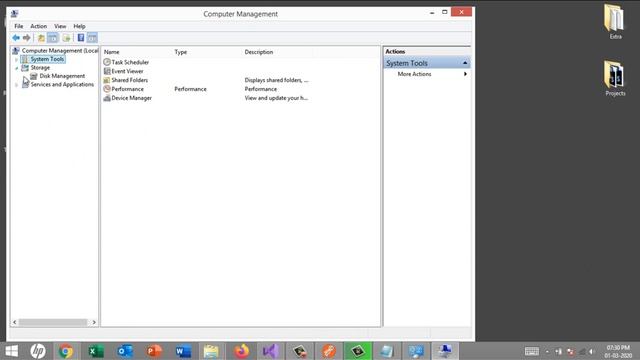This screenshot has width=640, height=360.
Task: Collapse the Storage tree arrow
Action: 16,68
